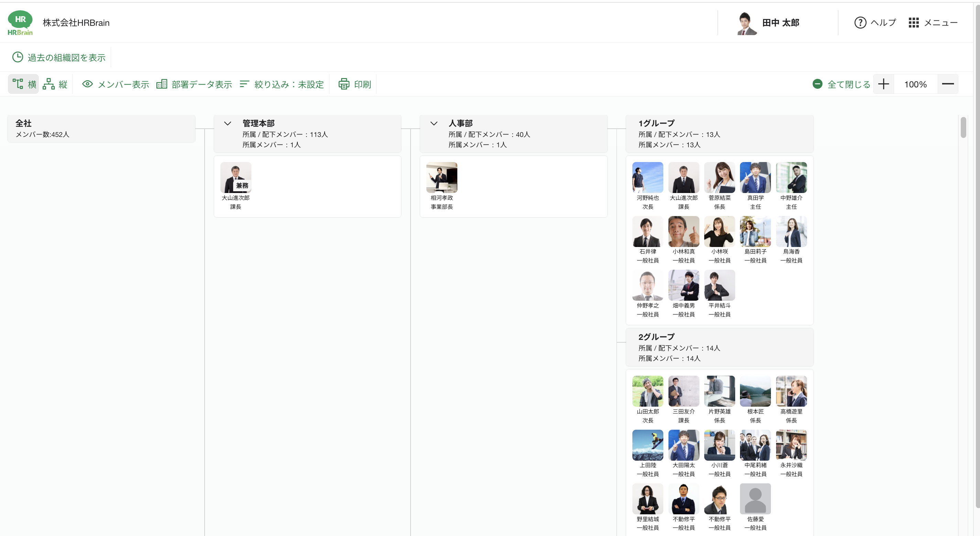980x536 pixels.
Task: Click the print printer icon
Action: 344,84
